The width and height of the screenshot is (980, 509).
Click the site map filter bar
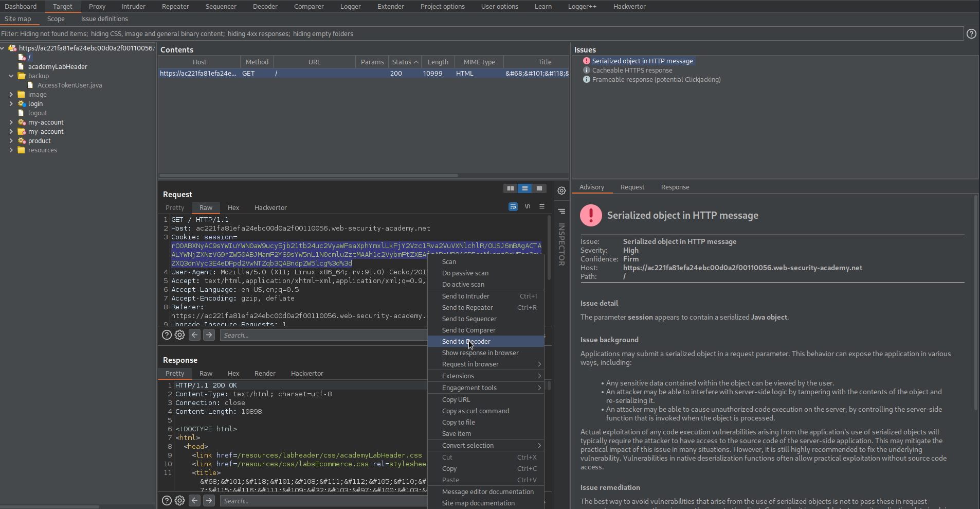pyautogui.click(x=482, y=33)
